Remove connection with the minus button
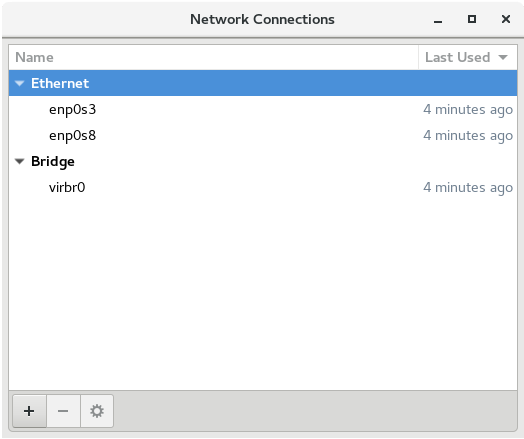Viewport: 524px width, 439px height. pyautogui.click(x=63, y=411)
